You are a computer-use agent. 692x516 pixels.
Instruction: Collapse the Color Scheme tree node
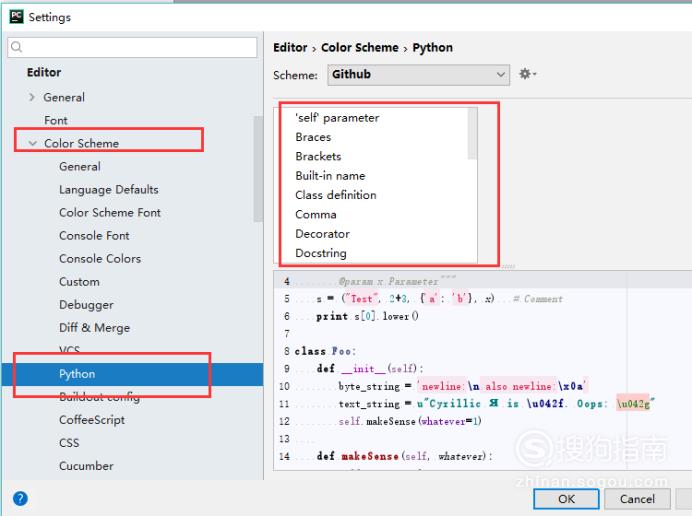click(32, 143)
